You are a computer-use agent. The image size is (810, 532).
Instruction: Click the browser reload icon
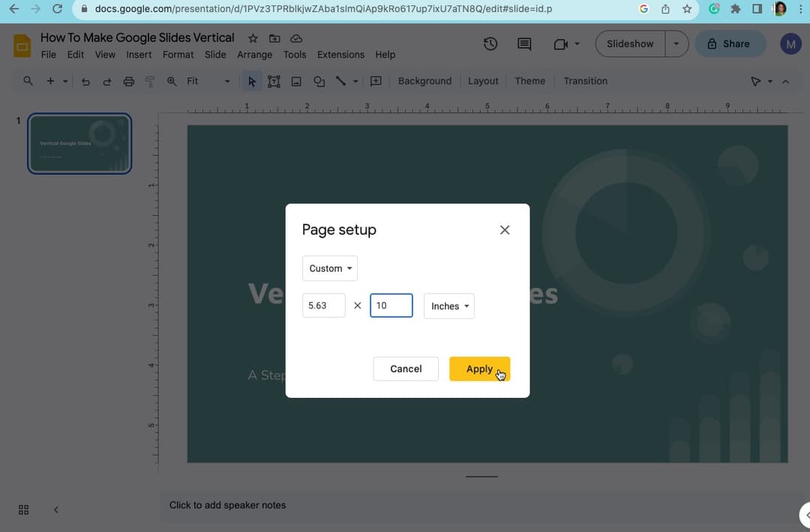click(57, 9)
